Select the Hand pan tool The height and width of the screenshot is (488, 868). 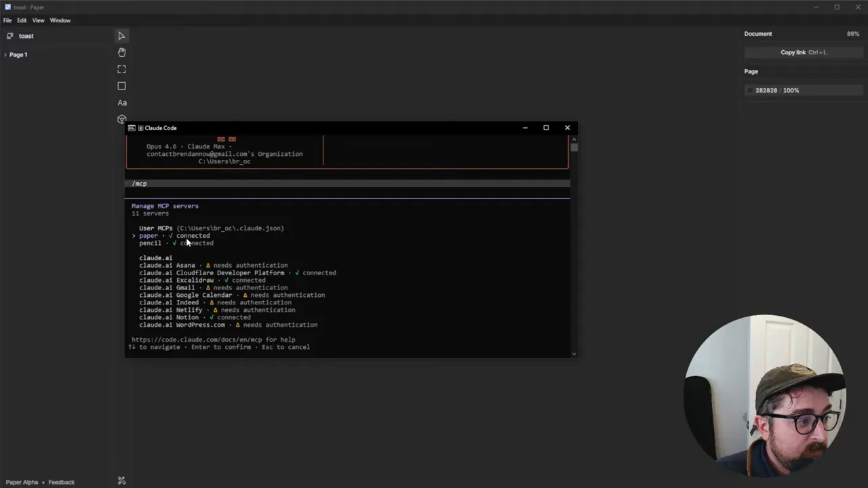(121, 52)
